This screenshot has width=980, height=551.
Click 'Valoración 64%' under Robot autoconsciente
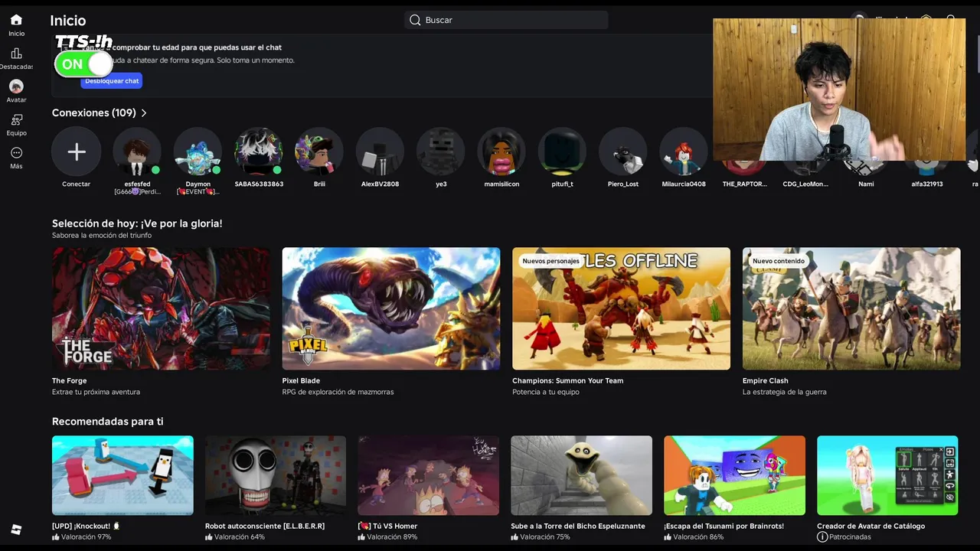[240, 537]
